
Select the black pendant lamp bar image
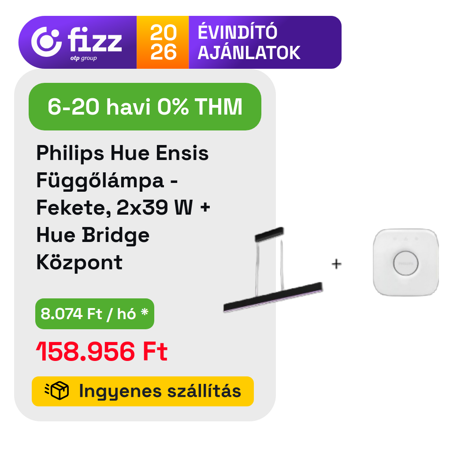273,297
